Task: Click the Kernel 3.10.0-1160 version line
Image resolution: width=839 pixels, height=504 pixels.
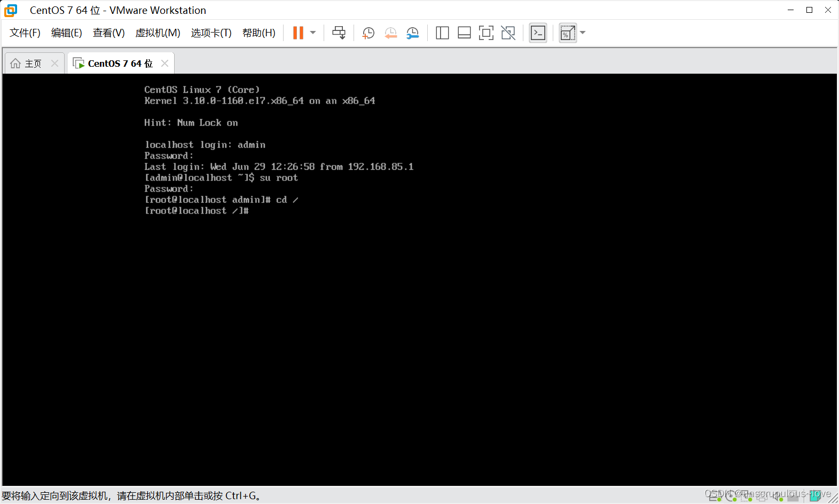Action: pyautogui.click(x=260, y=101)
